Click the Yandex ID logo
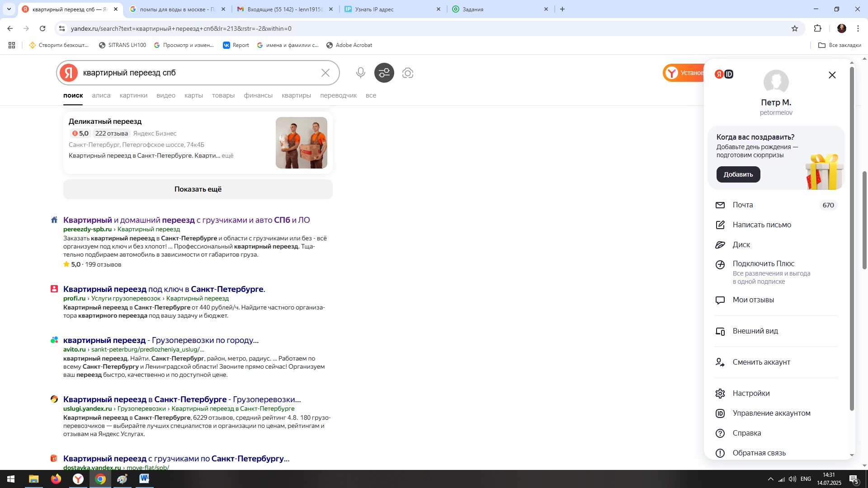 tap(724, 74)
